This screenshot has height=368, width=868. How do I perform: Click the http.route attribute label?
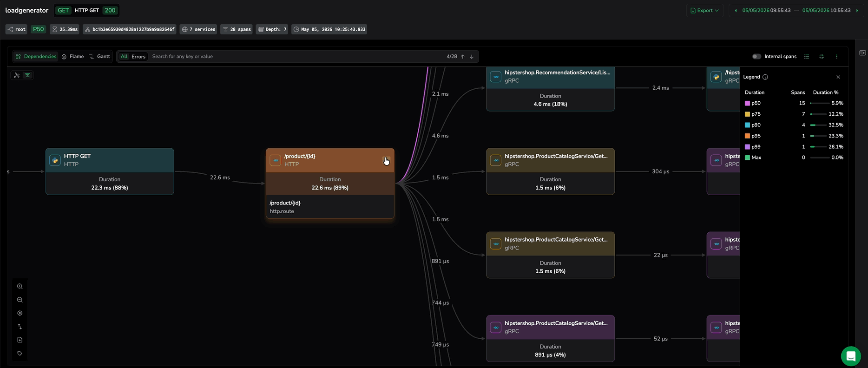282,211
